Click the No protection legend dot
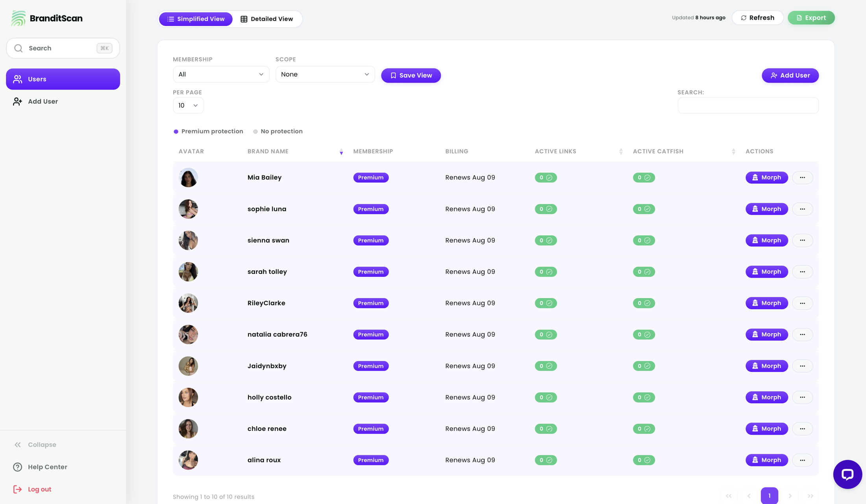The height and width of the screenshot is (504, 866). pyautogui.click(x=255, y=131)
